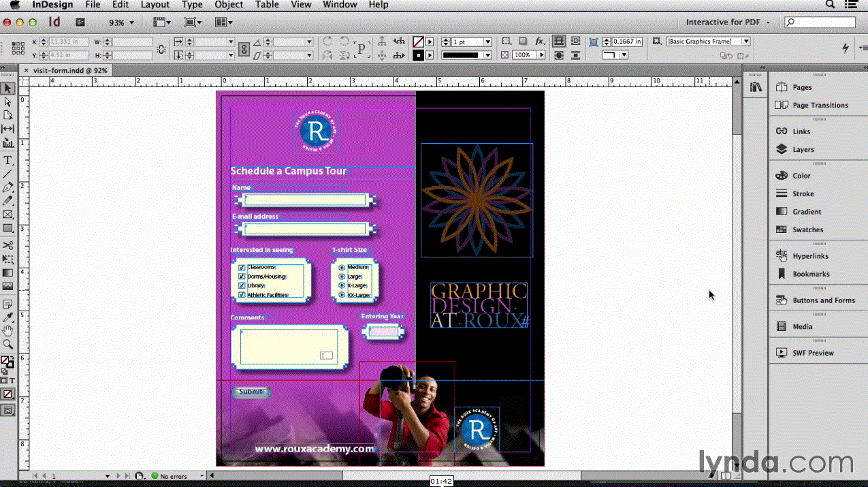
Task: Toggle the Classrooms checkbox in the form
Action: tap(242, 268)
